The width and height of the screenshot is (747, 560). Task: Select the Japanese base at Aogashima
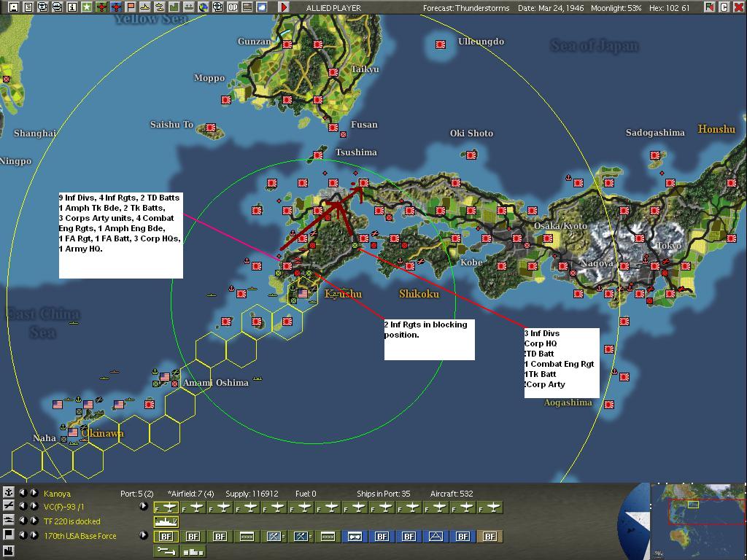pyautogui.click(x=609, y=404)
